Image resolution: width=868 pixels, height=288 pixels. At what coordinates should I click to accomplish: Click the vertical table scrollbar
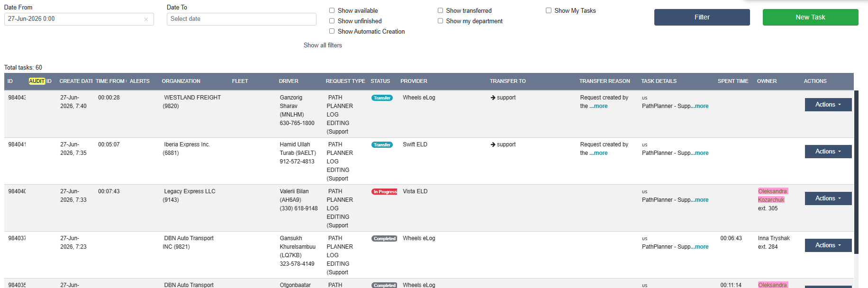click(856, 172)
